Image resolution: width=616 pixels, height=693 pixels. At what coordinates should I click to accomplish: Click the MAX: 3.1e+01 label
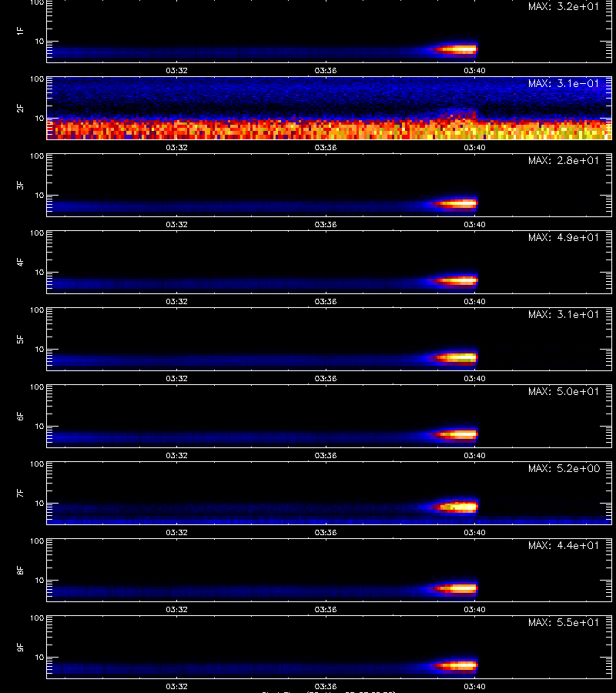(564, 314)
